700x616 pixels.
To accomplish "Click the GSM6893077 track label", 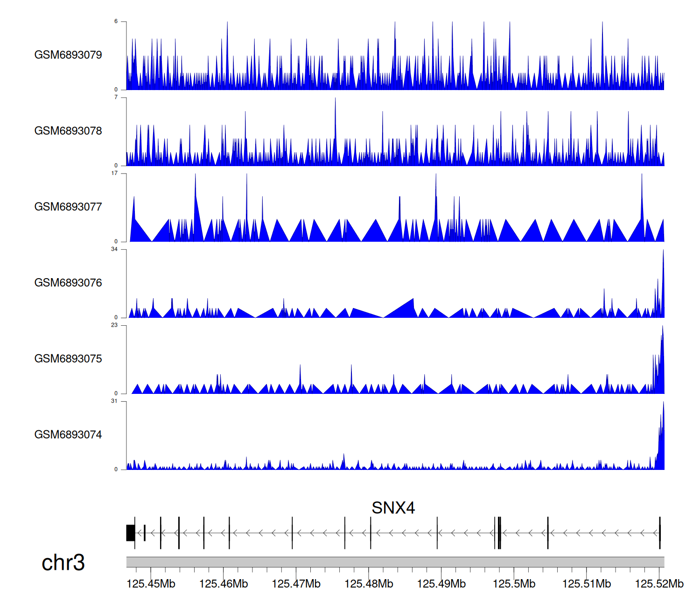I will click(68, 207).
